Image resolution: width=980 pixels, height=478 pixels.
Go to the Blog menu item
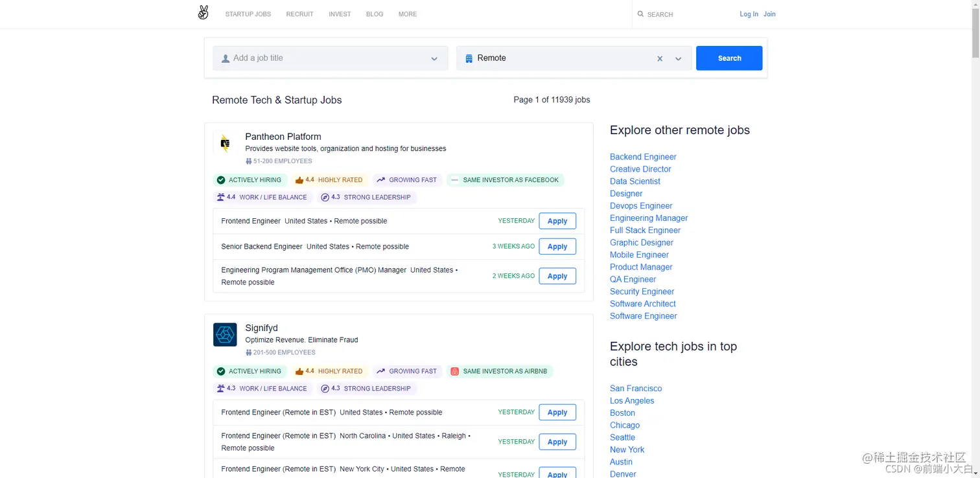tap(375, 14)
